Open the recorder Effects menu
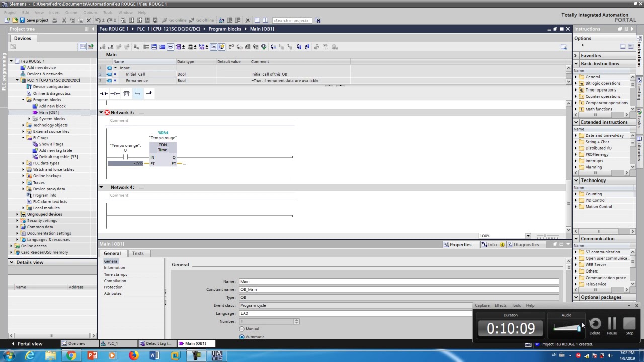The height and width of the screenshot is (362, 644). [x=500, y=305]
